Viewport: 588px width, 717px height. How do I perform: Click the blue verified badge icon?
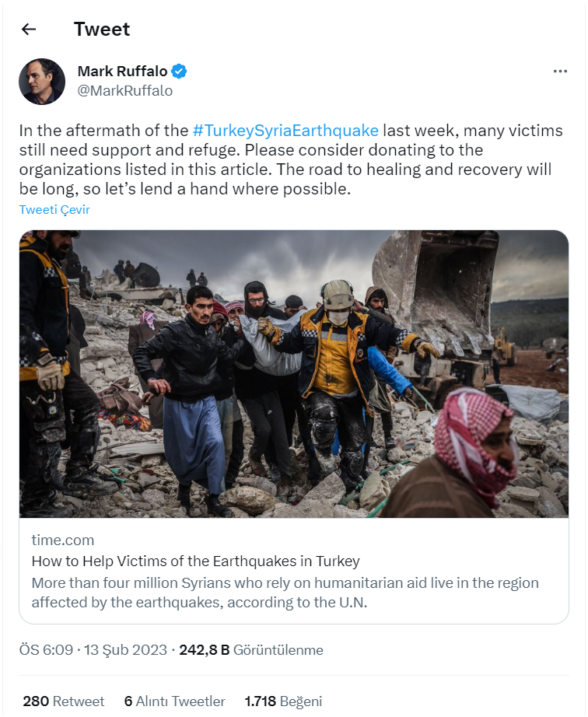click(179, 72)
